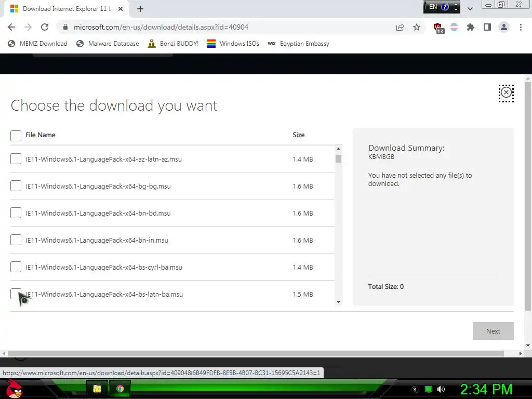
Task: Click the Total Size: 0 text
Action: click(x=386, y=287)
